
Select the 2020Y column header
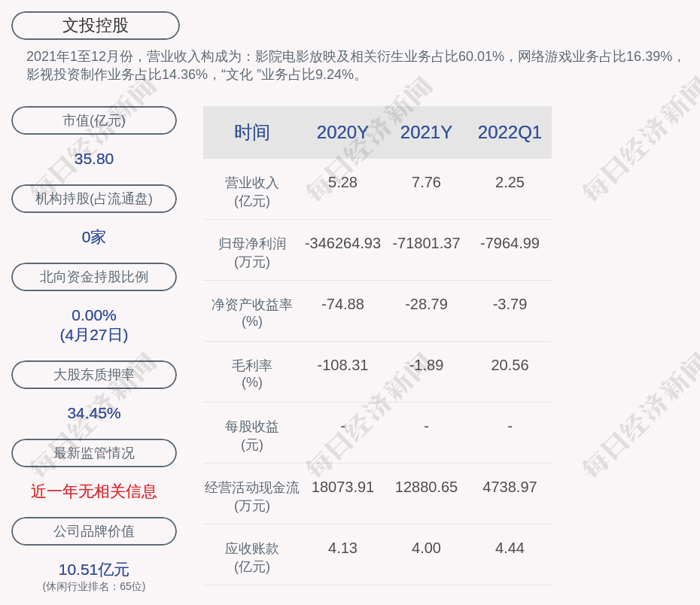(x=342, y=132)
